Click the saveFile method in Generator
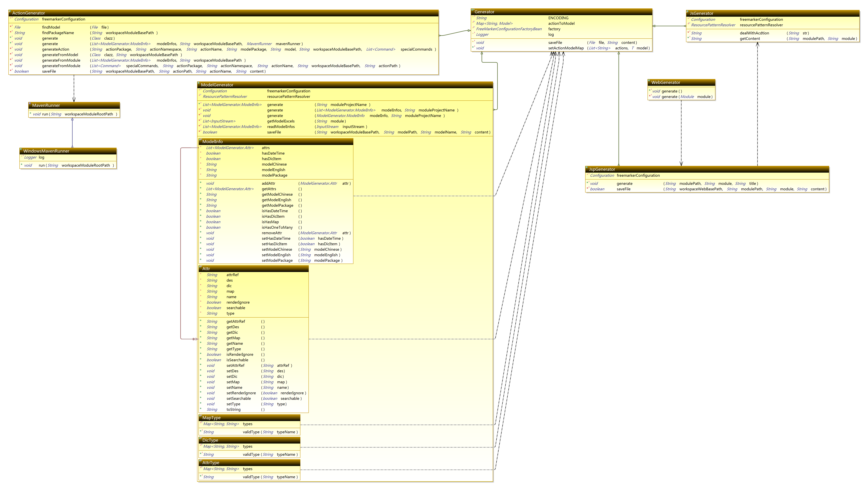The width and height of the screenshot is (868, 490). [561, 43]
